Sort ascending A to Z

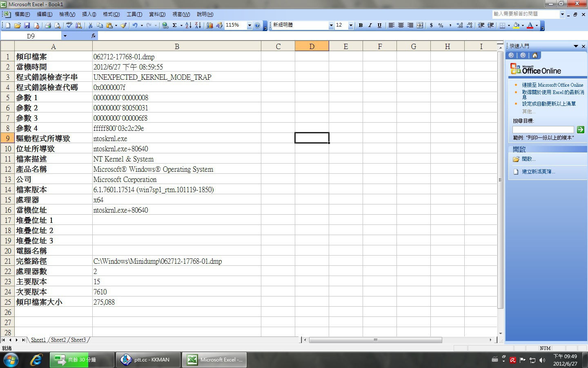[x=188, y=25]
